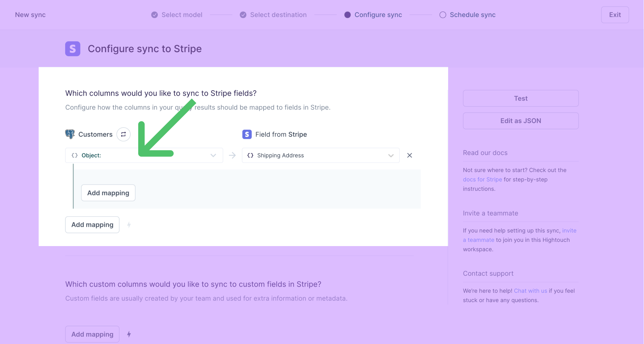Click the lightning bolt icon under custom fields
This screenshot has width=644, height=344.
129,334
